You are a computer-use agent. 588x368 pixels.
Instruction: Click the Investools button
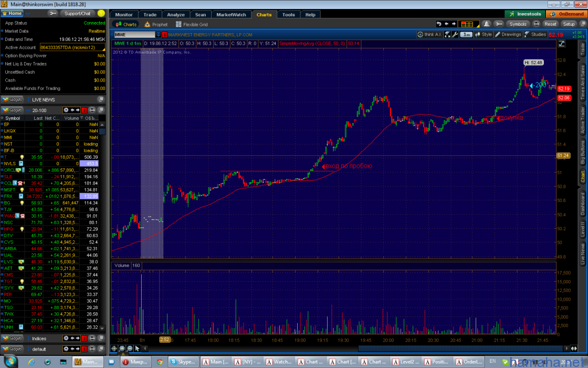pos(524,14)
